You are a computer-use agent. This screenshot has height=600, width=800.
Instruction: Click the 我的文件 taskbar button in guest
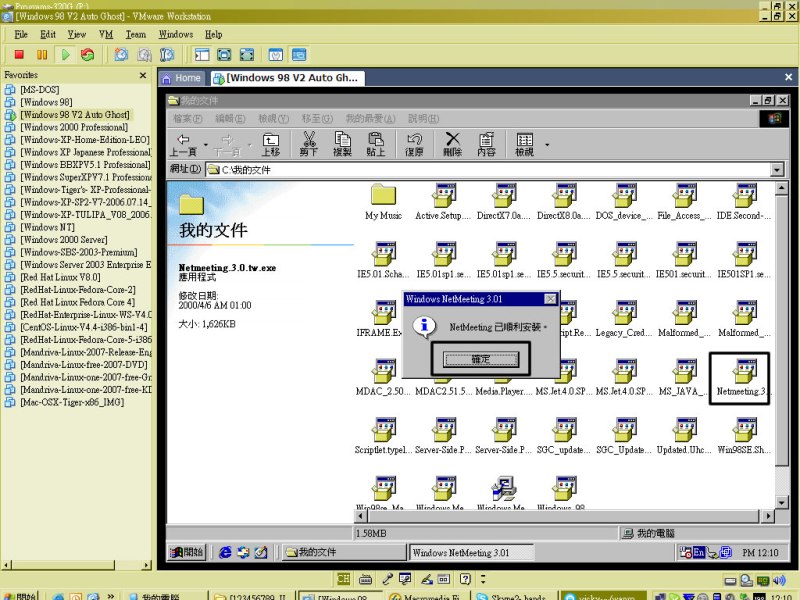click(343, 552)
